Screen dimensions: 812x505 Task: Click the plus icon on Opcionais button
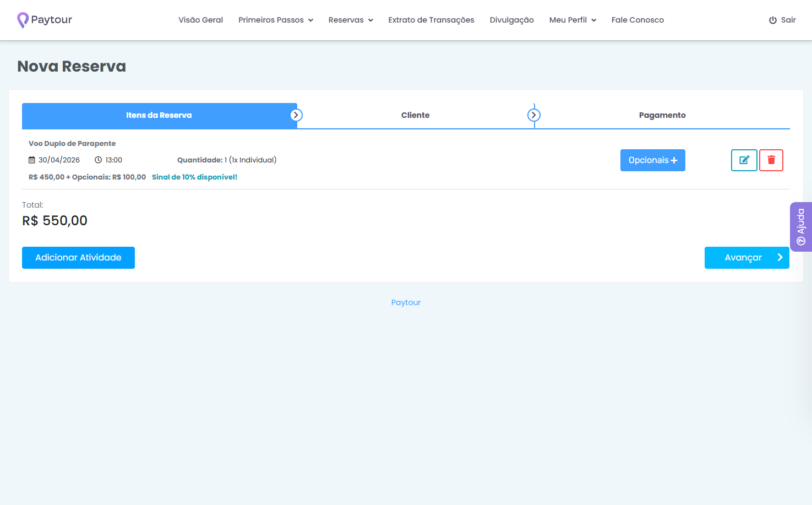tap(674, 160)
